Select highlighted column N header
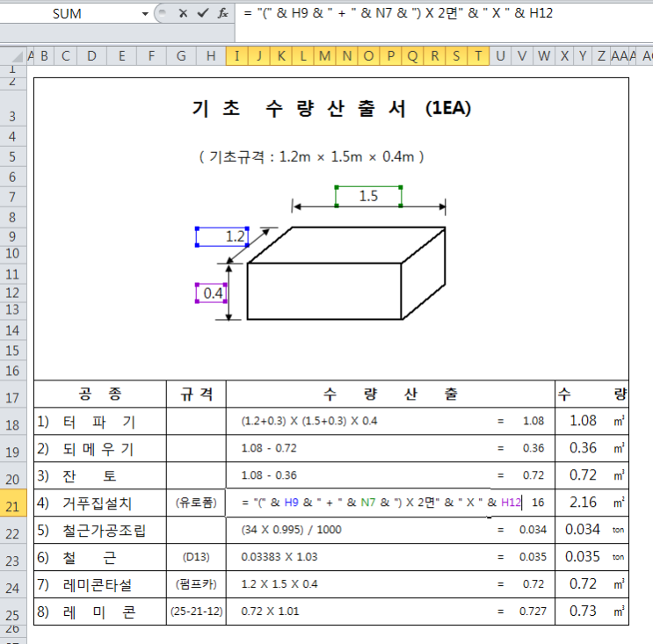Image resolution: width=653 pixels, height=644 pixels. (347, 55)
